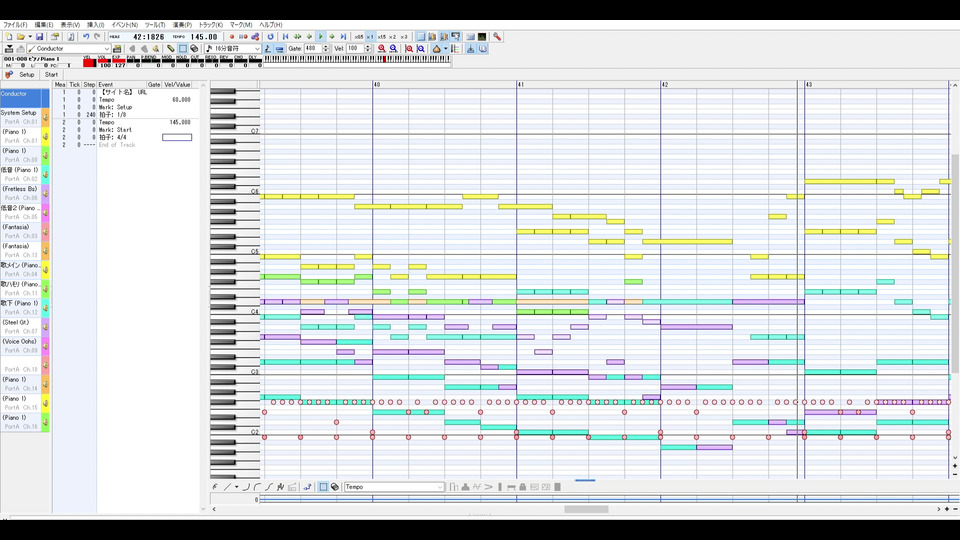The image size is (960, 540).
Task: Open the トラック(K) menu
Action: pos(211,25)
